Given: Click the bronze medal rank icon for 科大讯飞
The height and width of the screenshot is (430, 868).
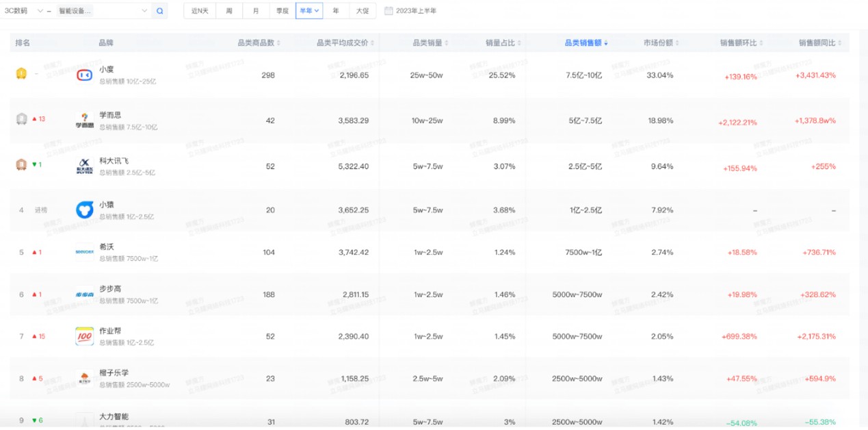Looking at the screenshot, I should point(21,165).
